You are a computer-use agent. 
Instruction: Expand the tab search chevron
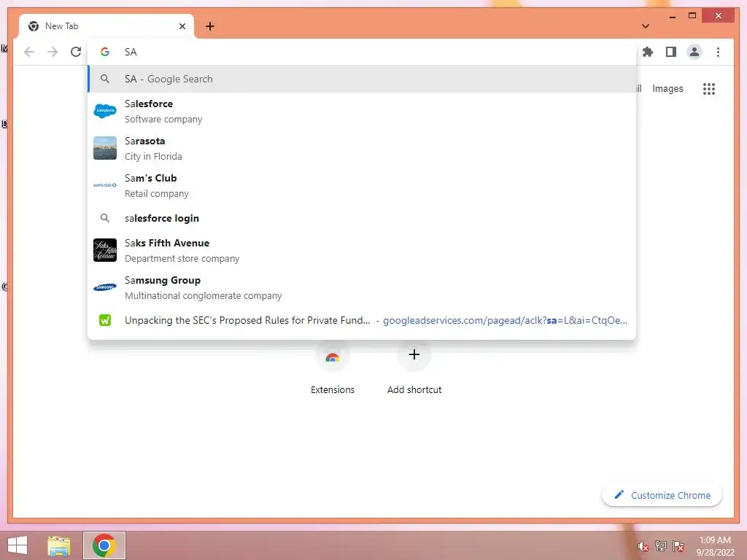646,26
